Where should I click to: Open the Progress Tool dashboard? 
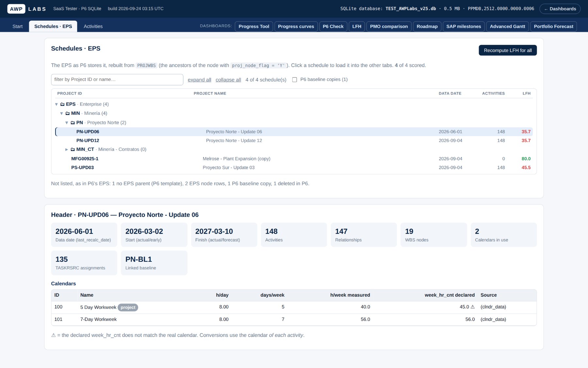click(254, 26)
